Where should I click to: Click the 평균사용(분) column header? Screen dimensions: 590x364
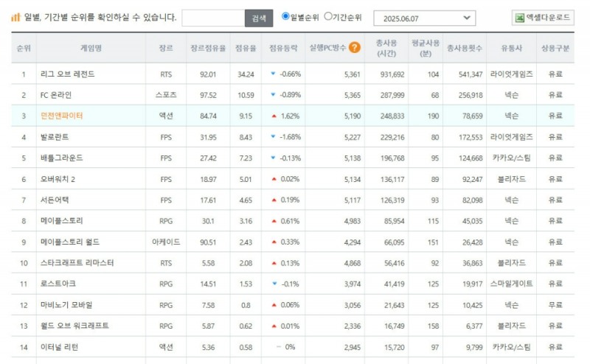click(426, 48)
